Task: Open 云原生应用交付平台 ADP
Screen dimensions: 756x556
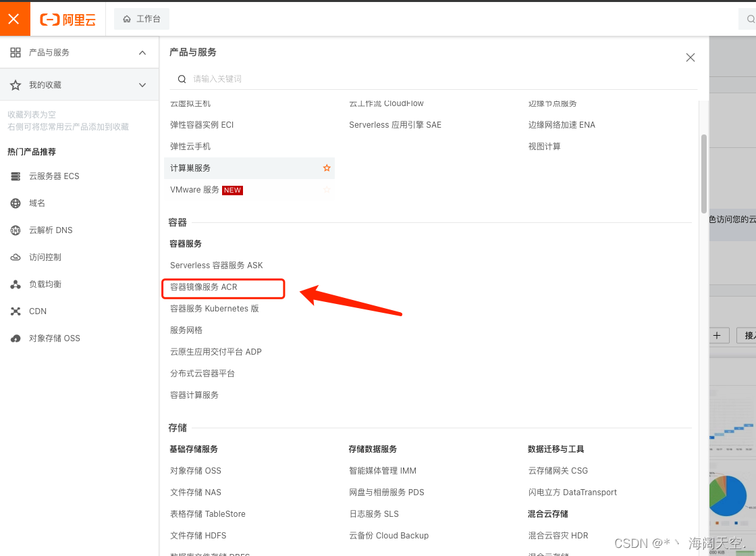Action: point(215,352)
